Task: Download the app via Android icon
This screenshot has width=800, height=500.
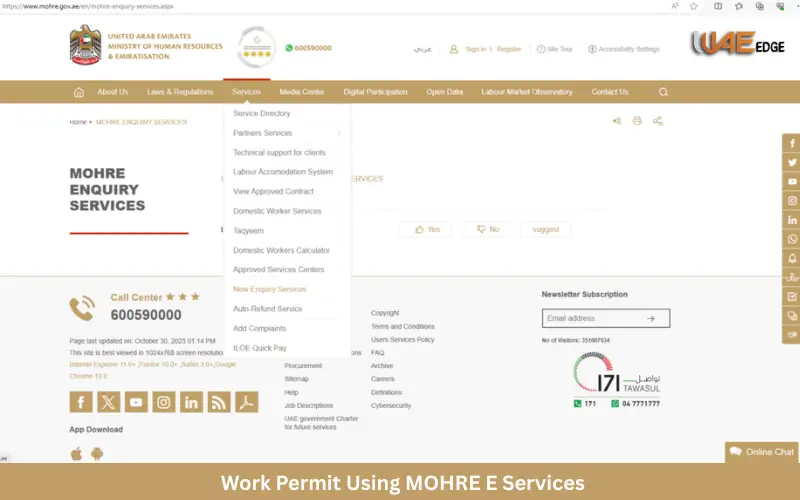Action: [x=97, y=454]
